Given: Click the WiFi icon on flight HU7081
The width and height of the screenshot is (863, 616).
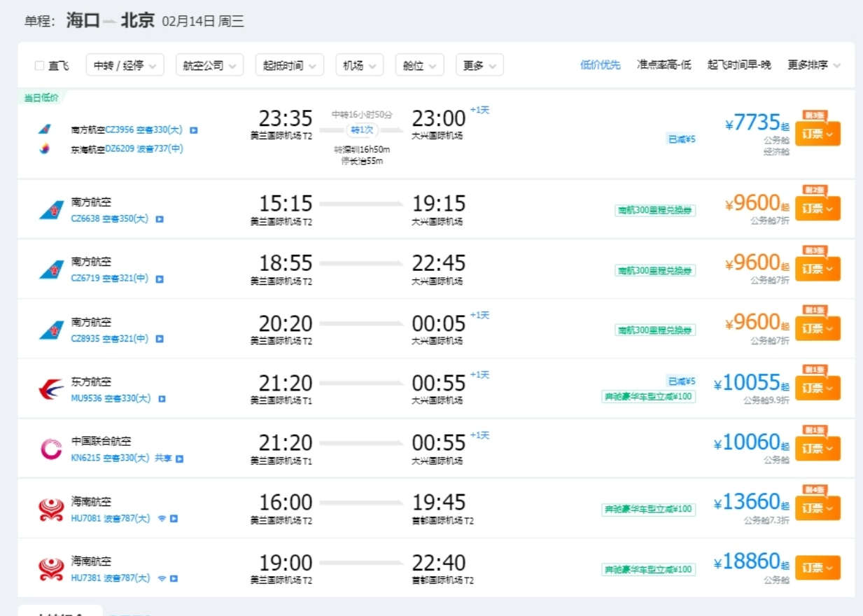Looking at the screenshot, I should (162, 519).
